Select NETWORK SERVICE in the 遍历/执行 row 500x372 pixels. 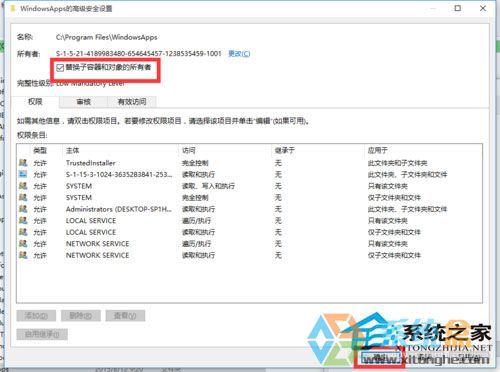(x=97, y=244)
